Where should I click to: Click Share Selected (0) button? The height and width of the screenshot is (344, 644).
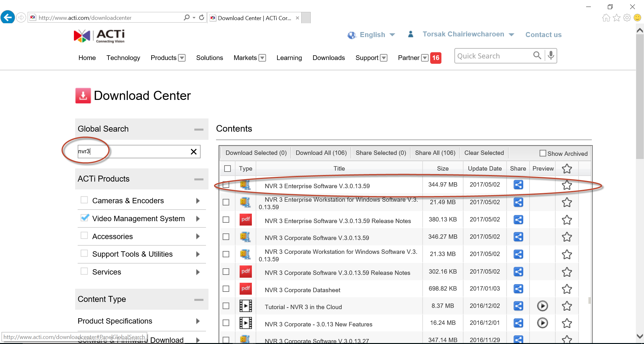point(381,153)
